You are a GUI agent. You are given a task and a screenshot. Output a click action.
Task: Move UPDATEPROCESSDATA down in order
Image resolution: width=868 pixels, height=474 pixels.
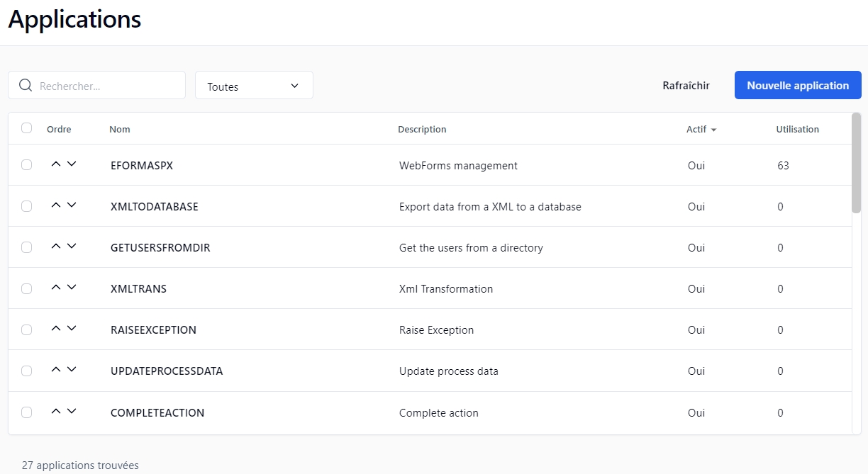[x=72, y=370]
